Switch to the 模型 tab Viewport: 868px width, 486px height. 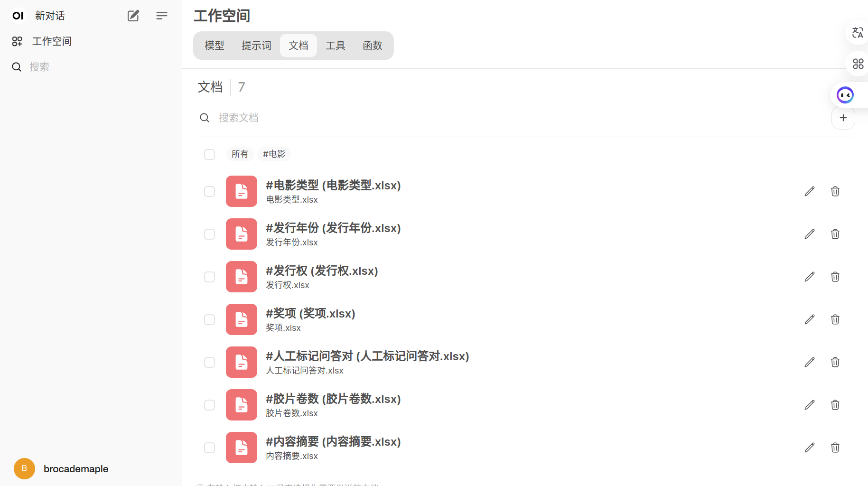(214, 46)
